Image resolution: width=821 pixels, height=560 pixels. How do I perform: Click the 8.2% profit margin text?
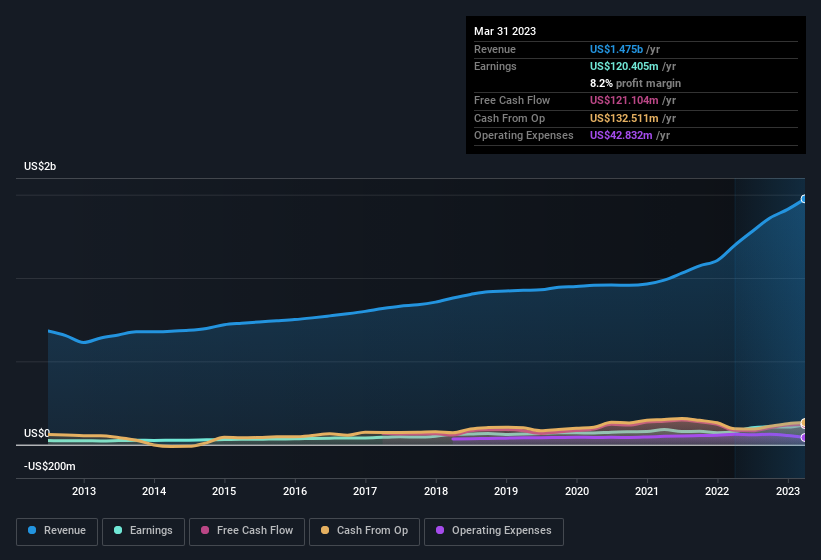tap(635, 83)
